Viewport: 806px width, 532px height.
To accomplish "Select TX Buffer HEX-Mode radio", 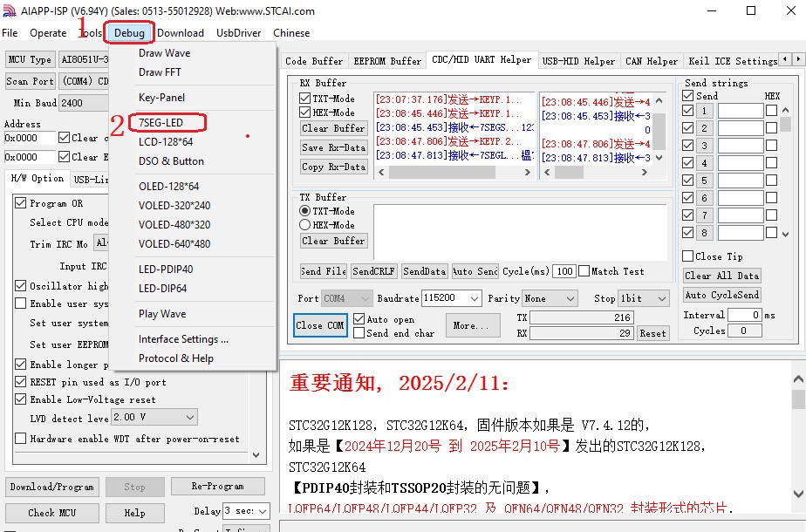I will click(304, 225).
